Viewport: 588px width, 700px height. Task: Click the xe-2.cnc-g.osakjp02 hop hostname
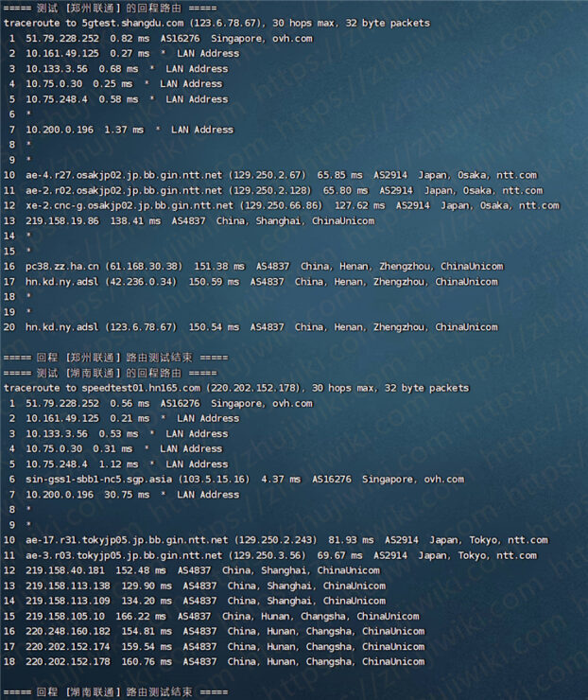point(130,206)
